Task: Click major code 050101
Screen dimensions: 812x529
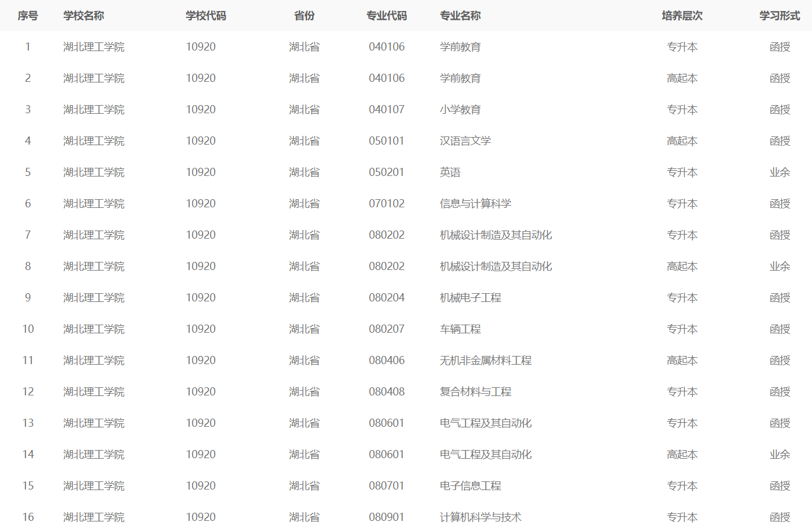Action: [x=387, y=141]
